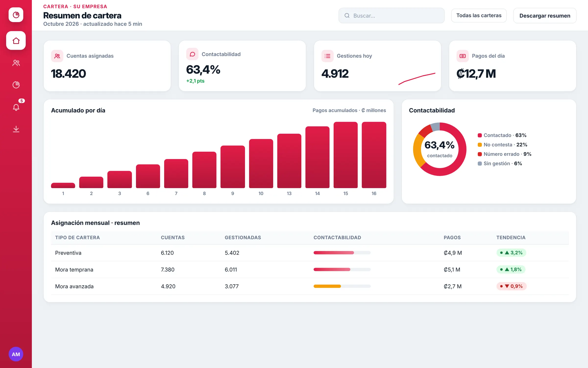Click the bar for day 16
Viewport: 588px width, 368px height.
(x=374, y=155)
